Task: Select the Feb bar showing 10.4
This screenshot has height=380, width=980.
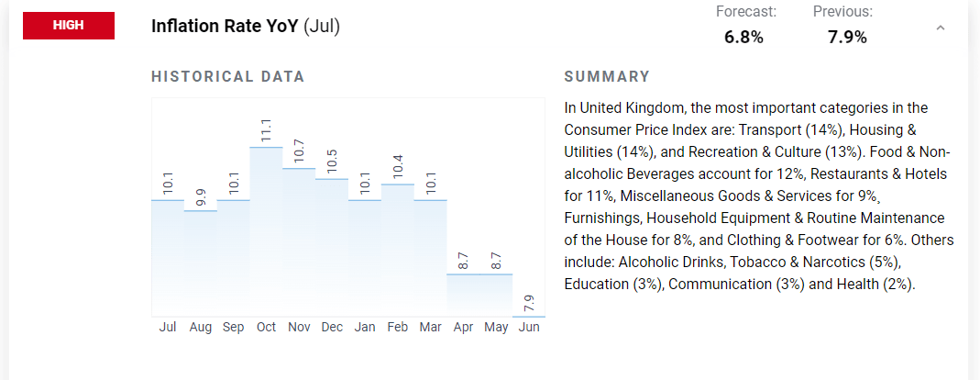Action: click(398, 251)
